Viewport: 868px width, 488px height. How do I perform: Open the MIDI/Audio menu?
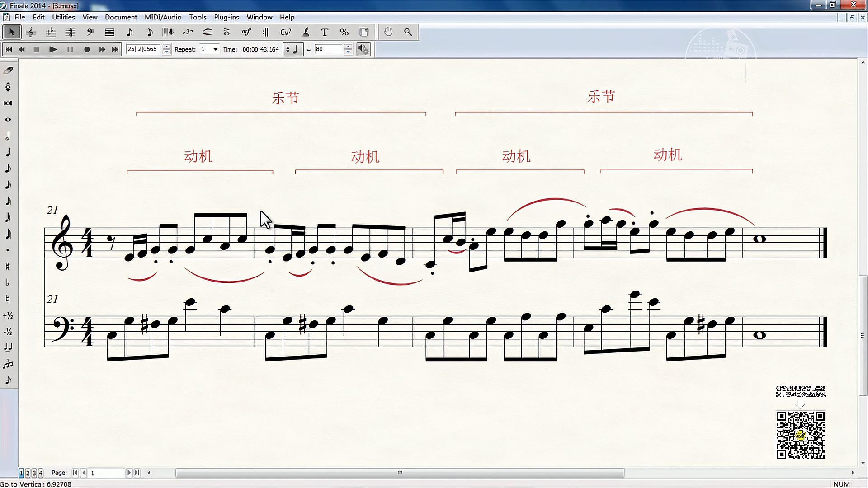coord(163,17)
